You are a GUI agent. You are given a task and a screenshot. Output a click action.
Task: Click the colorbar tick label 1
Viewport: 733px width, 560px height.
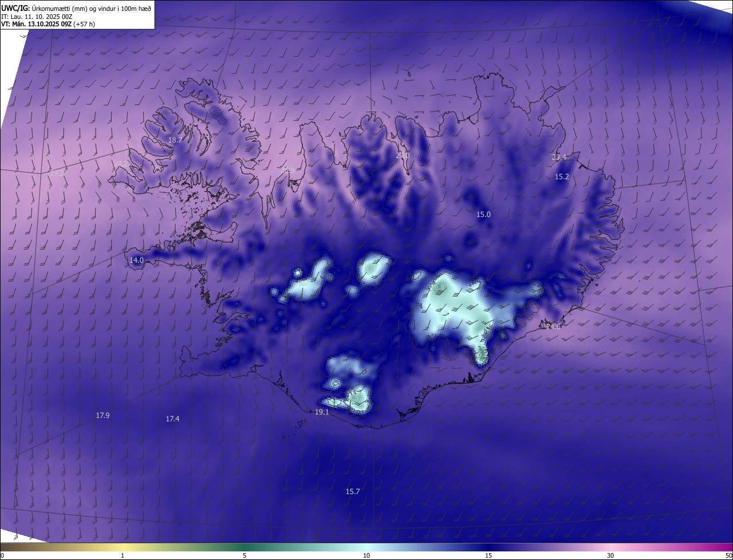coord(123,555)
